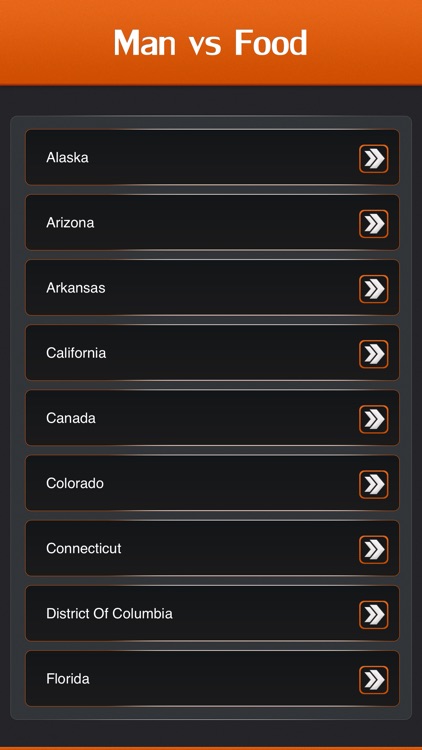This screenshot has width=422, height=750.
Task: Select the Arizona list entry
Action: pyautogui.click(x=212, y=222)
